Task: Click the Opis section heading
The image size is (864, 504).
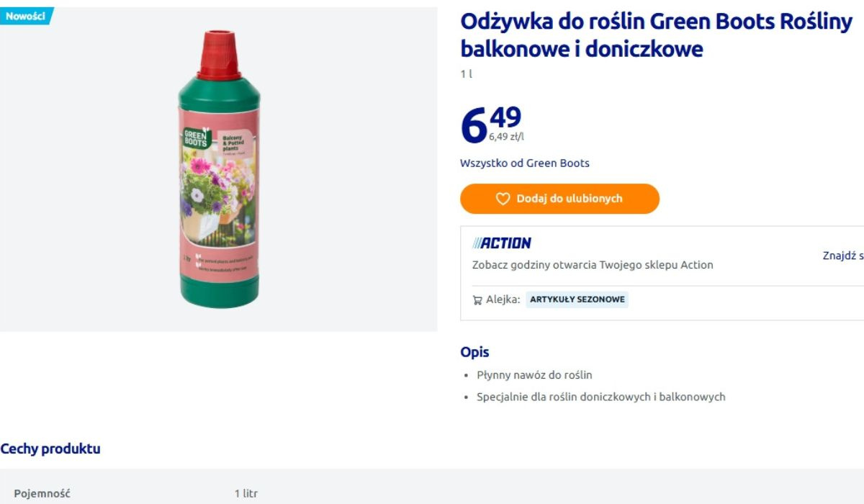Action: (474, 352)
